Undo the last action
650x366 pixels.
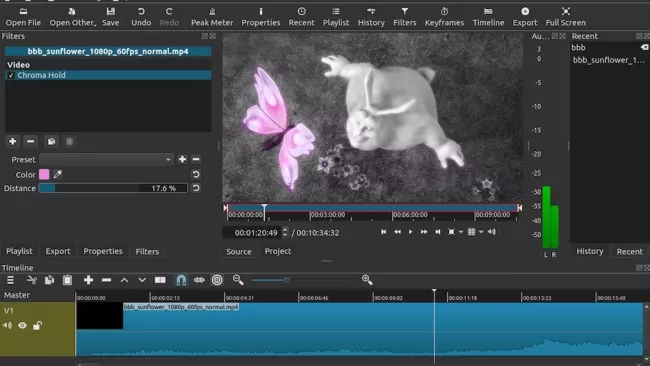tap(141, 17)
